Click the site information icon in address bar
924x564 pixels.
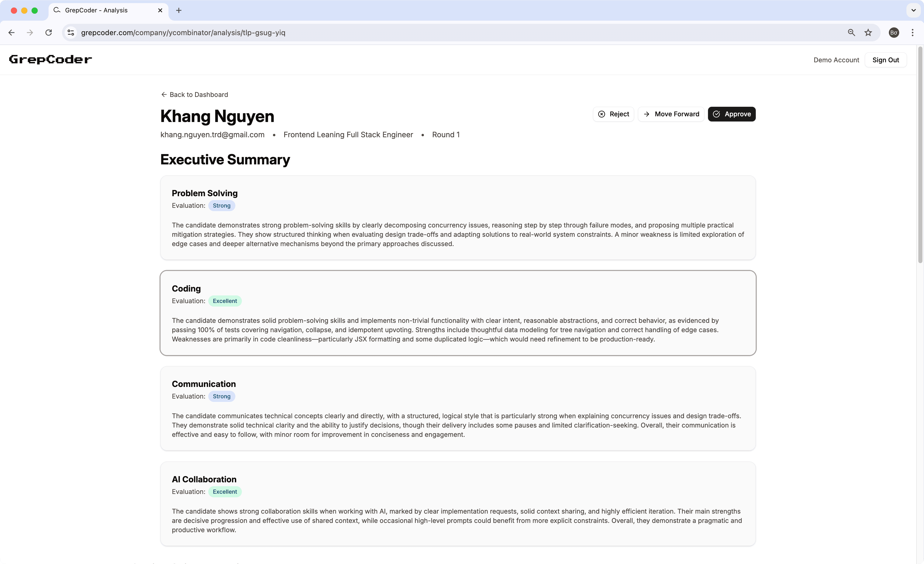(x=71, y=33)
